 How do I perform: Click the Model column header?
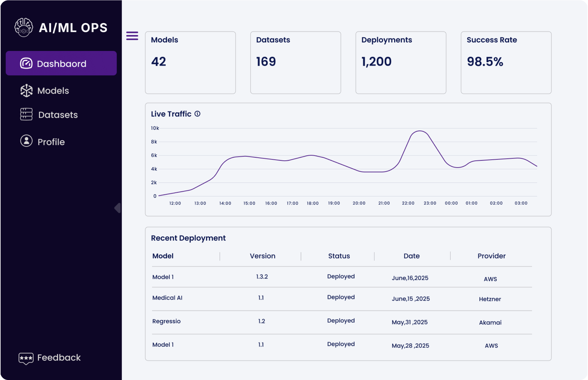163,256
